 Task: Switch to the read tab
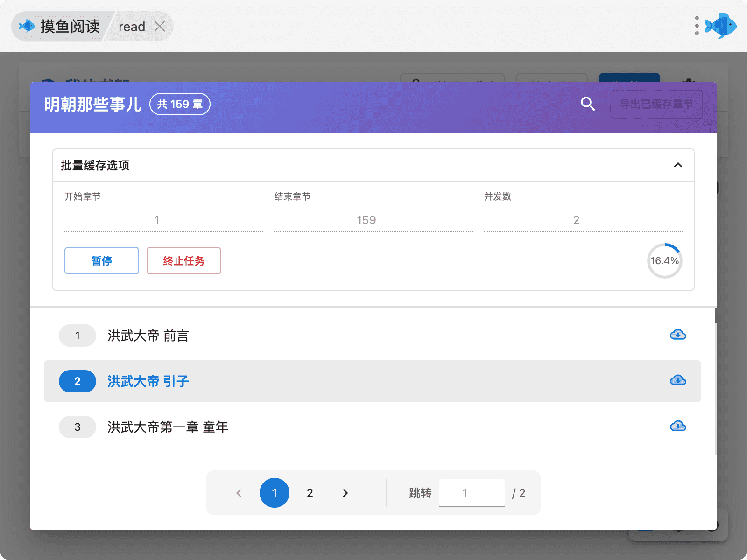[x=132, y=27]
